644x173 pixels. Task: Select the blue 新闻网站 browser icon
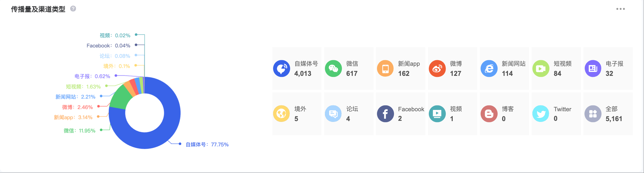point(489,69)
